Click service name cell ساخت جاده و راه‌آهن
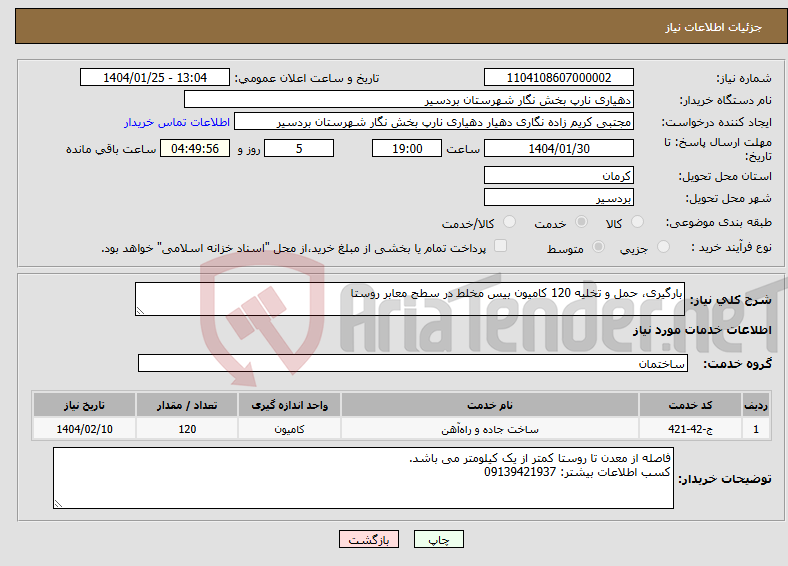This screenshot has width=788, height=566. tap(490, 429)
